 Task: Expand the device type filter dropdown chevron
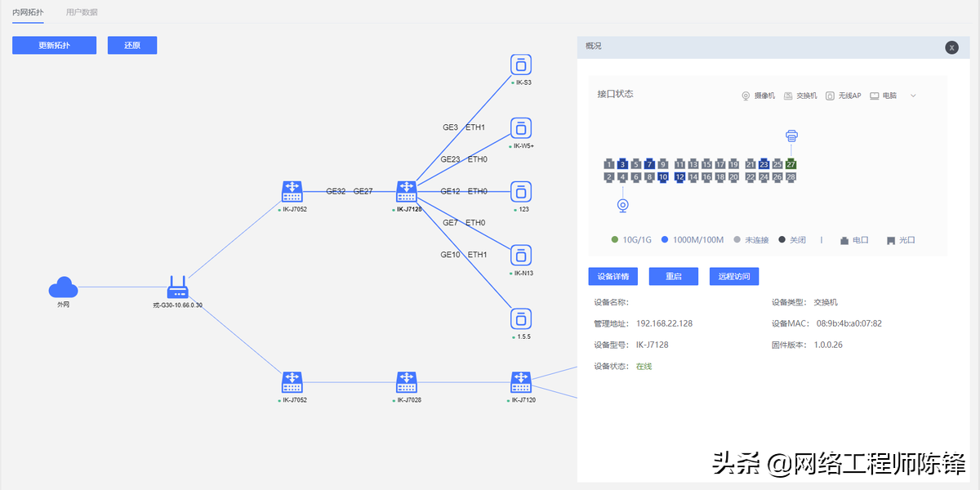click(912, 95)
